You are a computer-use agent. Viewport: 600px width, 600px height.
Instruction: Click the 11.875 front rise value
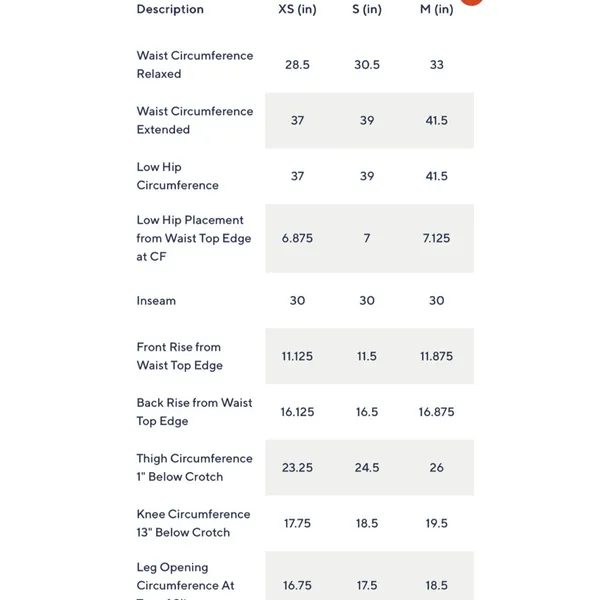pos(437,356)
